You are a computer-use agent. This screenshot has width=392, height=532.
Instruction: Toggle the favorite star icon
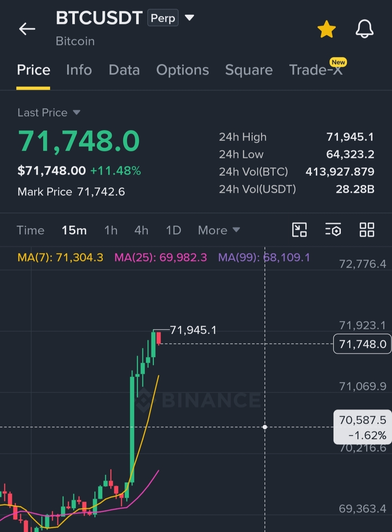pos(326,29)
